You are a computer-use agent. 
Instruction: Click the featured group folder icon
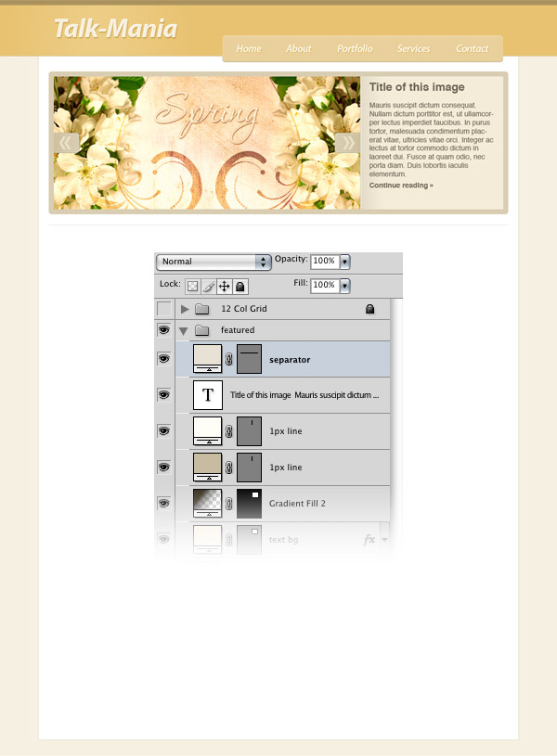coord(201,330)
